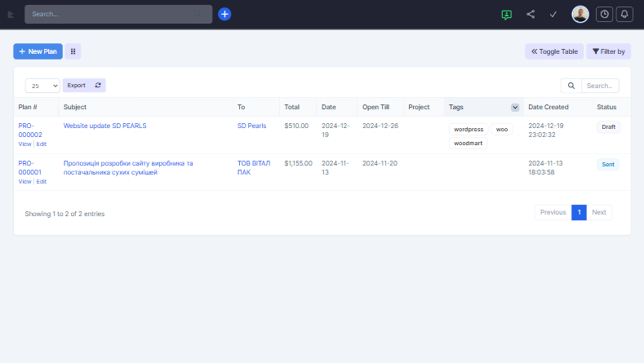Open the notifications bell icon
This screenshot has height=363, width=644.
(624, 14)
